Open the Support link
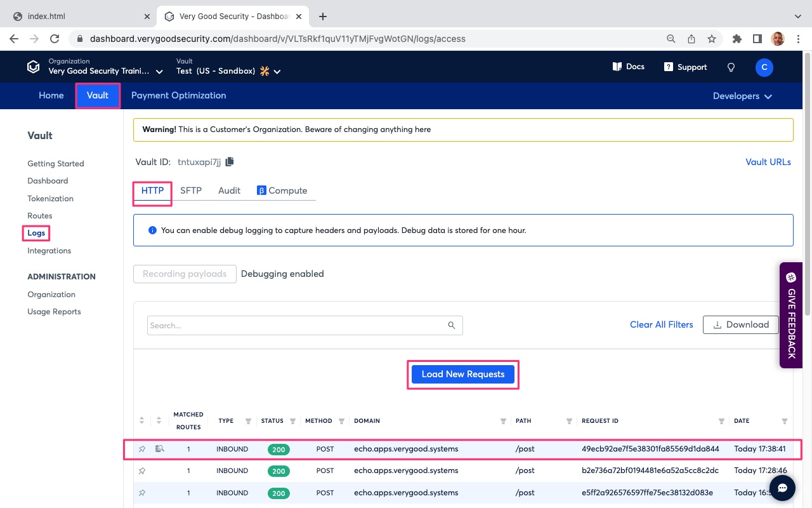This screenshot has height=508, width=812. (685, 67)
